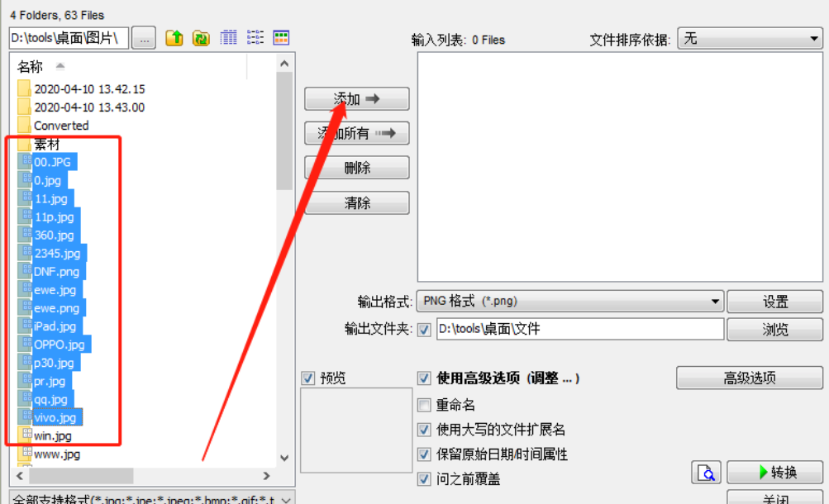Click the 添加 button
This screenshot has width=829, height=504.
[357, 99]
